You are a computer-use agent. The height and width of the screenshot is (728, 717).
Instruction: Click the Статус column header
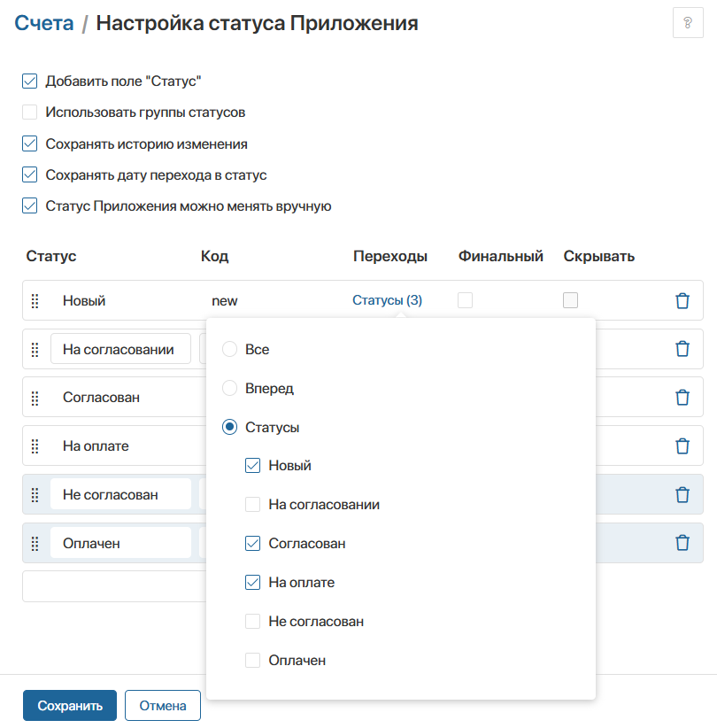[51, 256]
